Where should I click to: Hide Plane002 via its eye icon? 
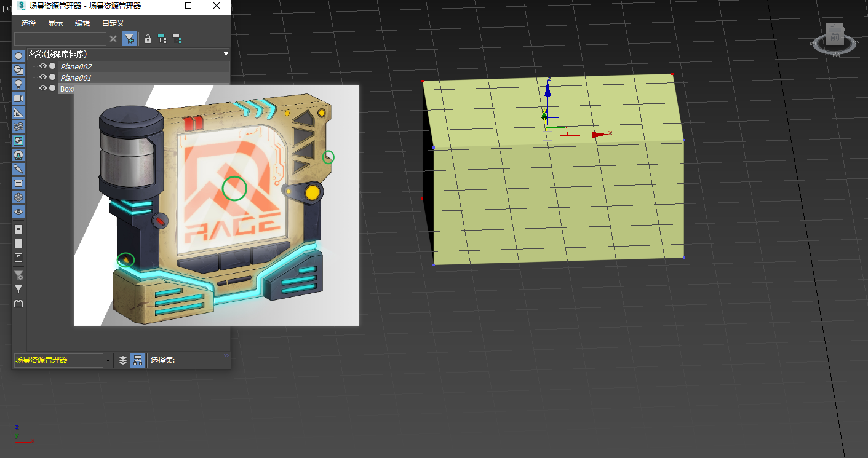click(43, 66)
